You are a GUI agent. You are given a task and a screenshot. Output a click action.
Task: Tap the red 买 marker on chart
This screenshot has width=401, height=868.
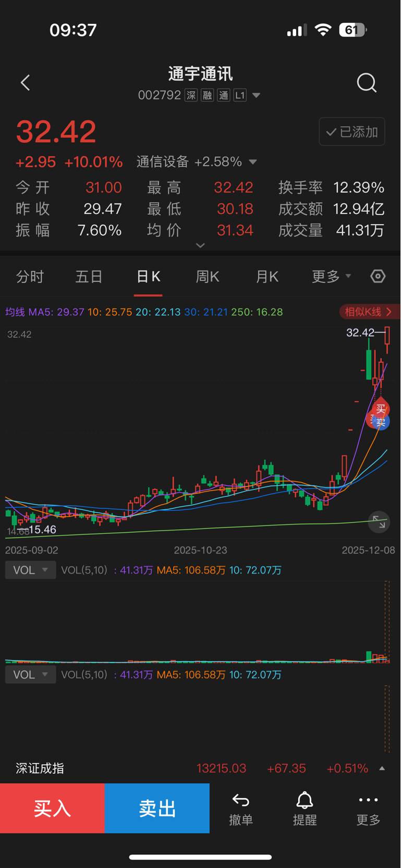click(x=381, y=409)
